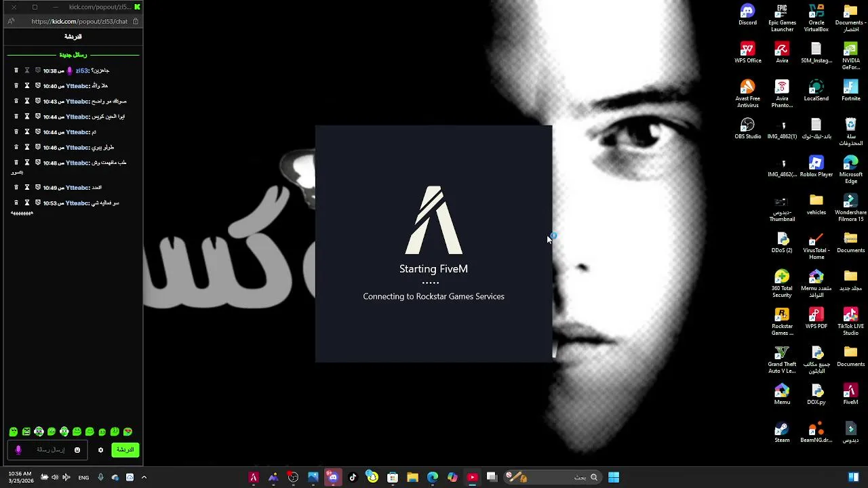868x488 pixels.
Task: Open Rockstar Games launcher shortcut
Action: click(782, 322)
